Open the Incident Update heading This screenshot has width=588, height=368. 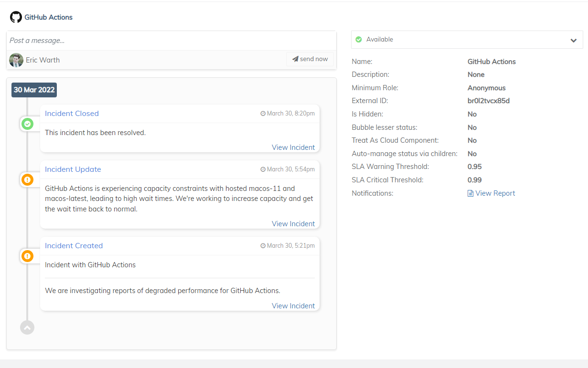click(x=73, y=169)
